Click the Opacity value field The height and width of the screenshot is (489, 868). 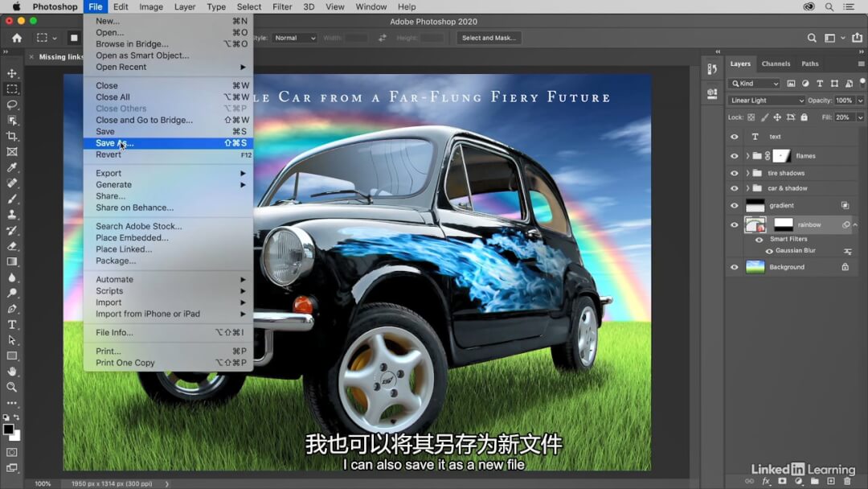(844, 101)
